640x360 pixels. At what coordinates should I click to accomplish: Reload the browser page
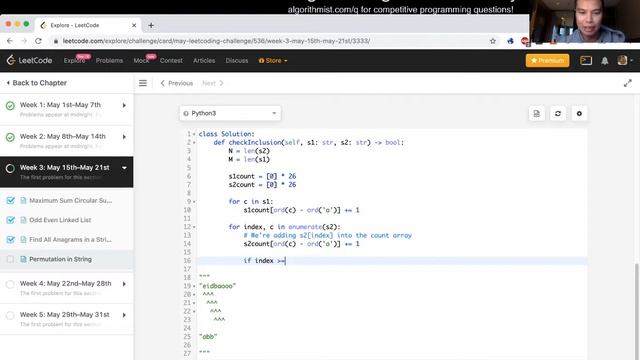[x=38, y=41]
